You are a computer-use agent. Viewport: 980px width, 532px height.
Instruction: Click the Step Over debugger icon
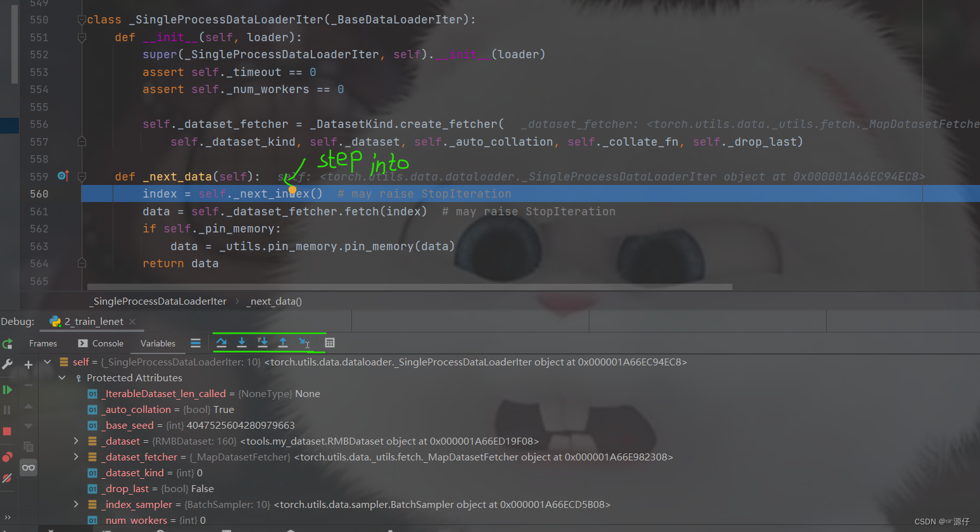point(221,343)
